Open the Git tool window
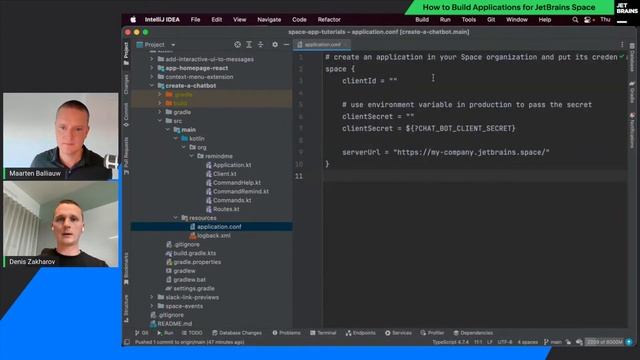 pos(142,333)
